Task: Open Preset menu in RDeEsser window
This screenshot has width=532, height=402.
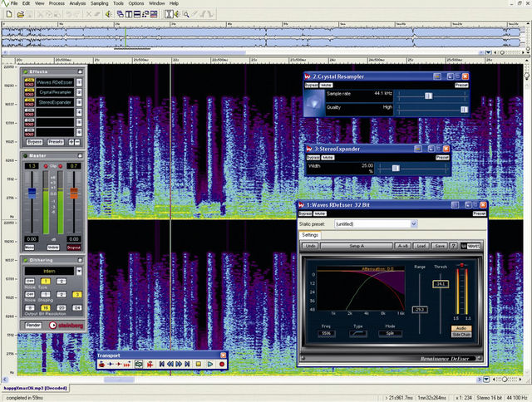Action: [480, 213]
